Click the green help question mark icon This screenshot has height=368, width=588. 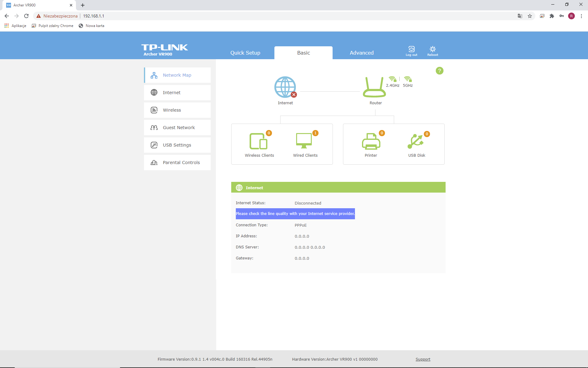click(439, 71)
